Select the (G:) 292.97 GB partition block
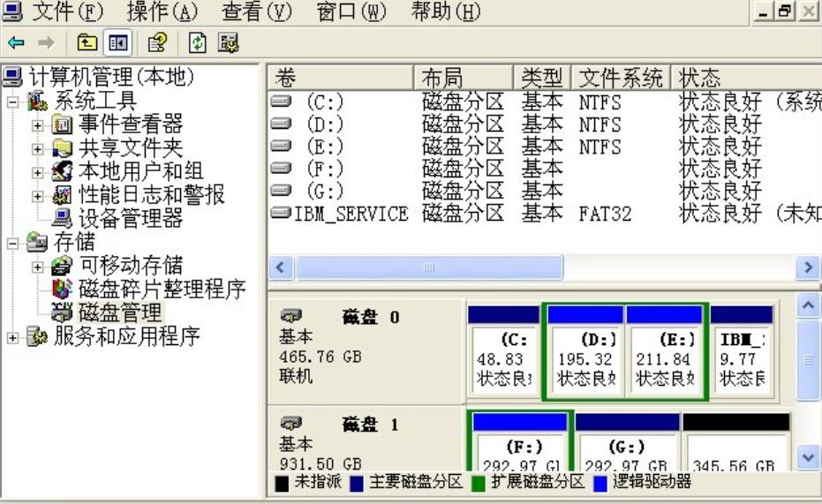This screenshot has height=504, width=822. tap(627, 441)
